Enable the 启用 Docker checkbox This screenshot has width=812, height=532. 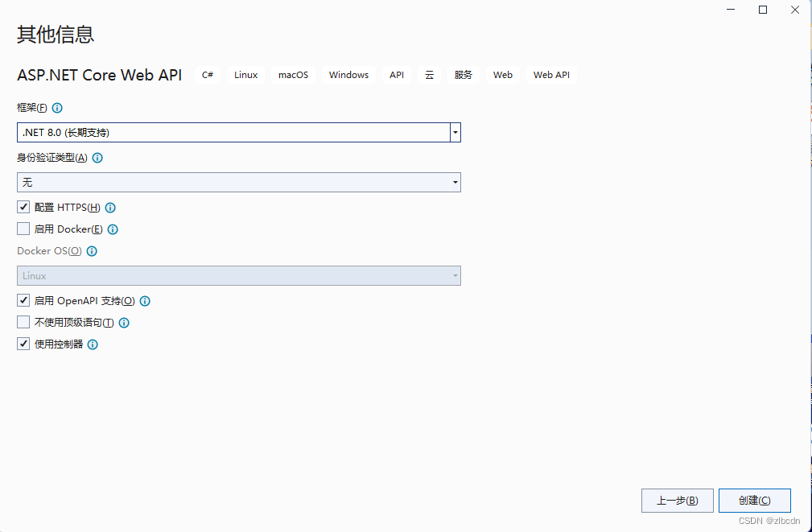(23, 229)
